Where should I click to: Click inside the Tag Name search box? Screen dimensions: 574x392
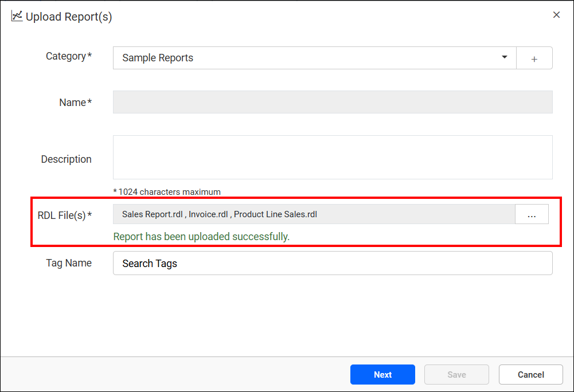pyautogui.click(x=333, y=262)
